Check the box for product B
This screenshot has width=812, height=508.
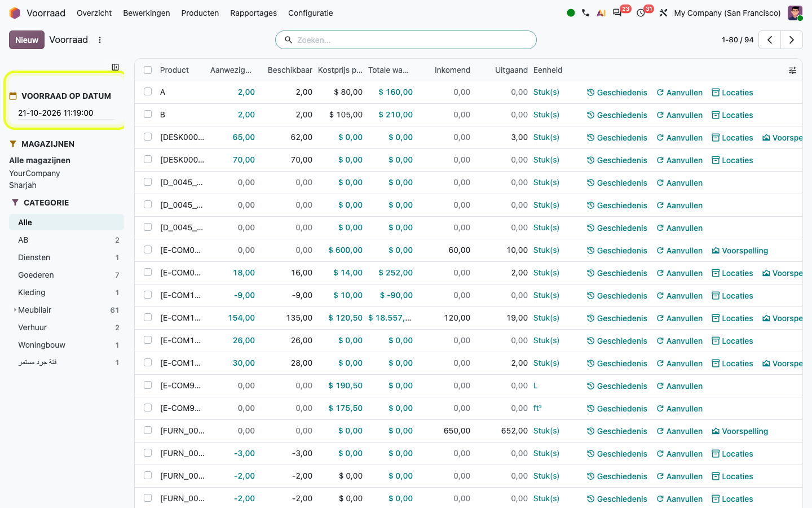pos(148,114)
